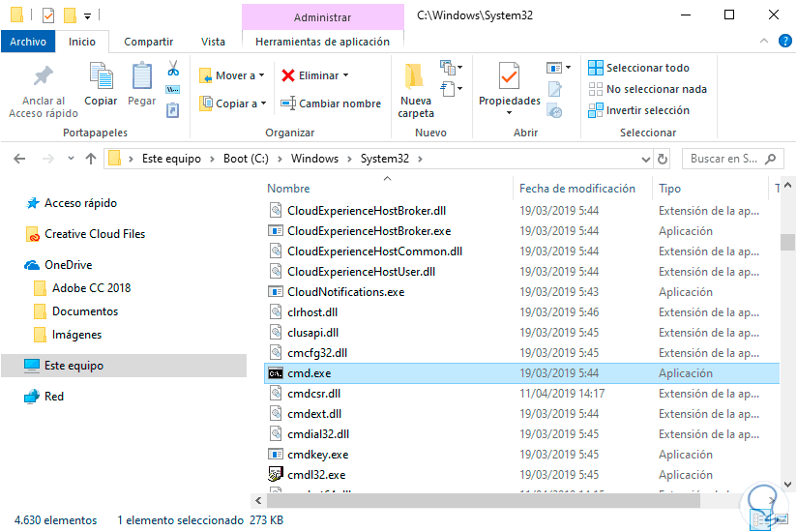Click the vertical scrollbar thumb
The height and width of the screenshot is (532, 797).
(x=787, y=242)
